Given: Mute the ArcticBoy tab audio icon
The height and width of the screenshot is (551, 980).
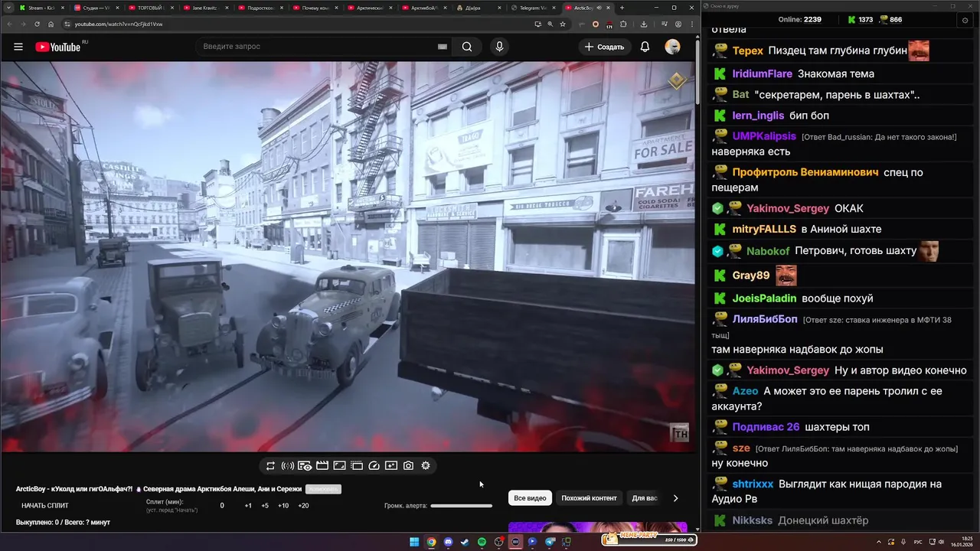Looking at the screenshot, I should point(599,8).
